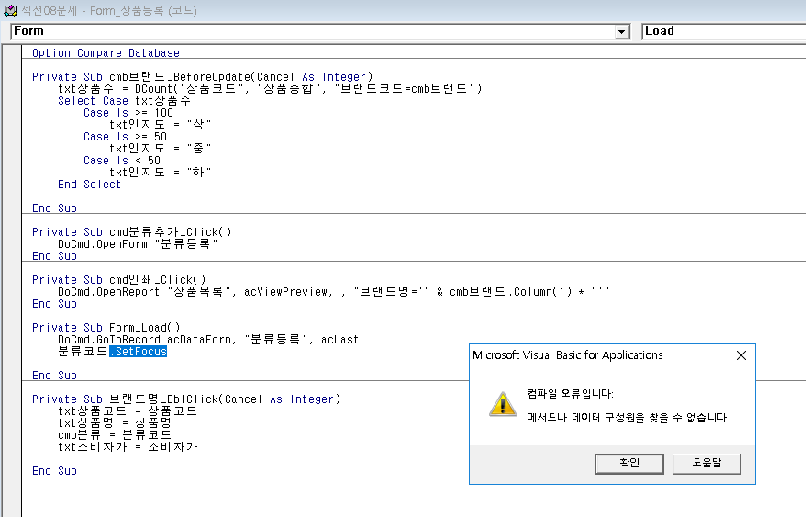The width and height of the screenshot is (812, 517).
Task: Click the yellow warning icon in the dialog
Action: point(501,403)
